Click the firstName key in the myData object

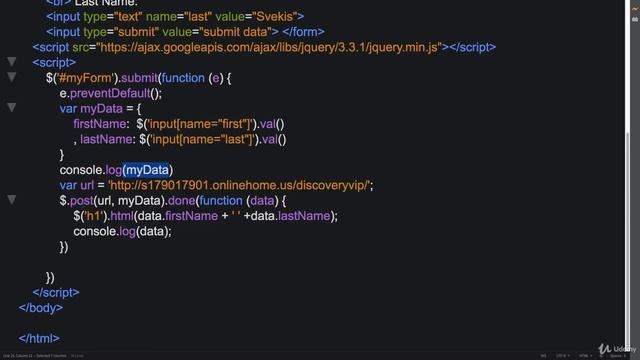[100, 124]
